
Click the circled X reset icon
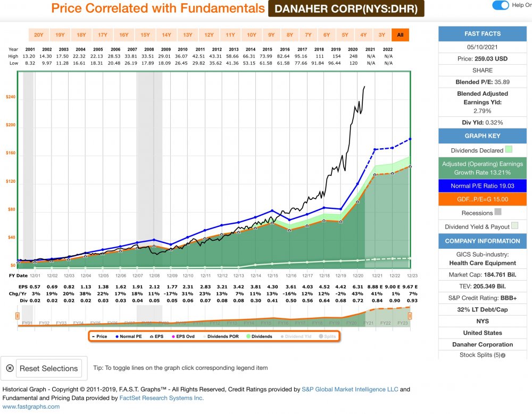coord(10,368)
